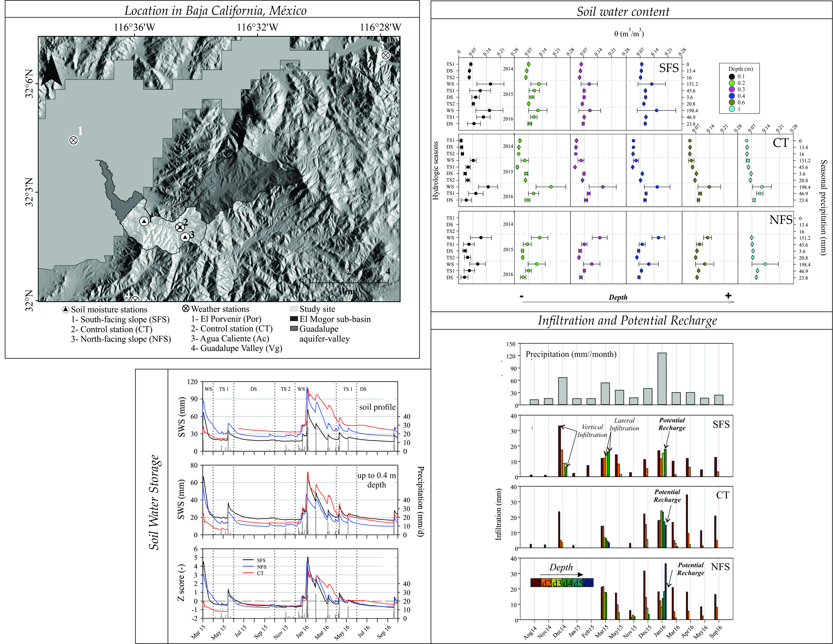This screenshot has height=644, width=833.
Task: Click the 'Seasonal precipitation (mm)' axis label
Action: (823, 208)
